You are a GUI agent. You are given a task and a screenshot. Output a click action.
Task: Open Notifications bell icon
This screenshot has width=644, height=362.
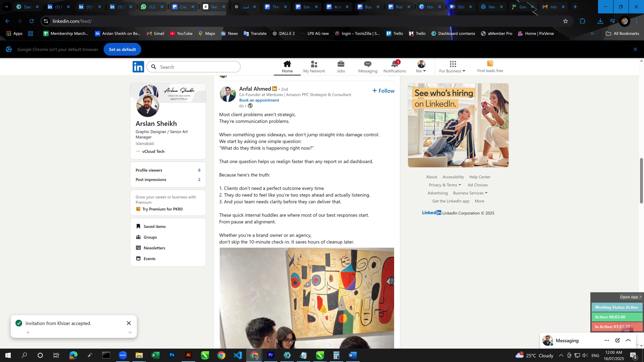point(394,67)
